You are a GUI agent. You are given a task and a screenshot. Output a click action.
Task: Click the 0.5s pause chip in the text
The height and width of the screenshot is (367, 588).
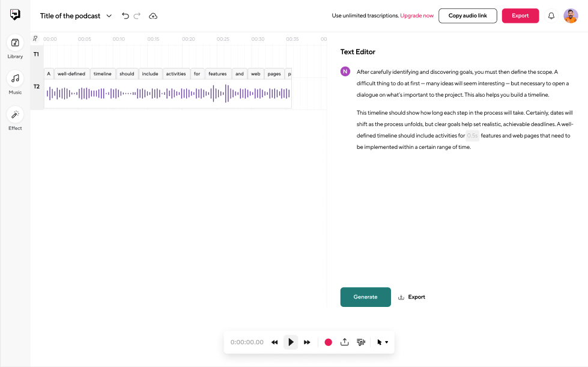(472, 135)
